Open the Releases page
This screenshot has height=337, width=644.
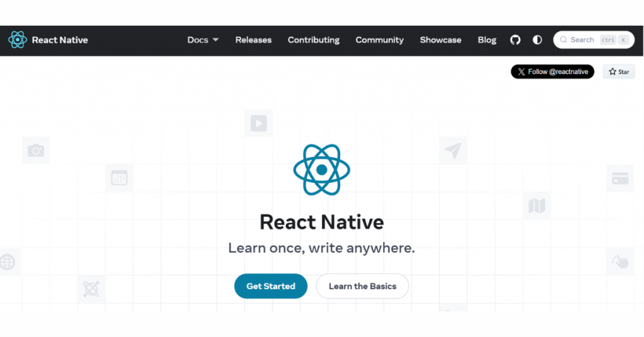click(x=253, y=40)
